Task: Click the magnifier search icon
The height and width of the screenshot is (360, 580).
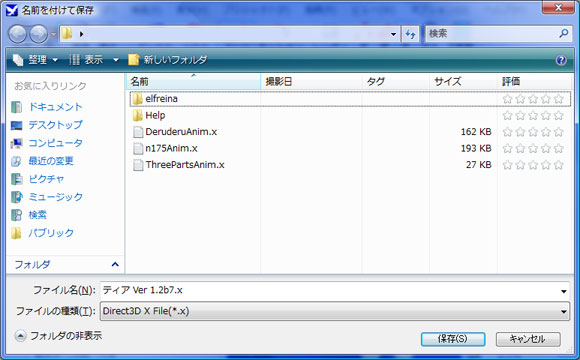Action: coord(563,34)
